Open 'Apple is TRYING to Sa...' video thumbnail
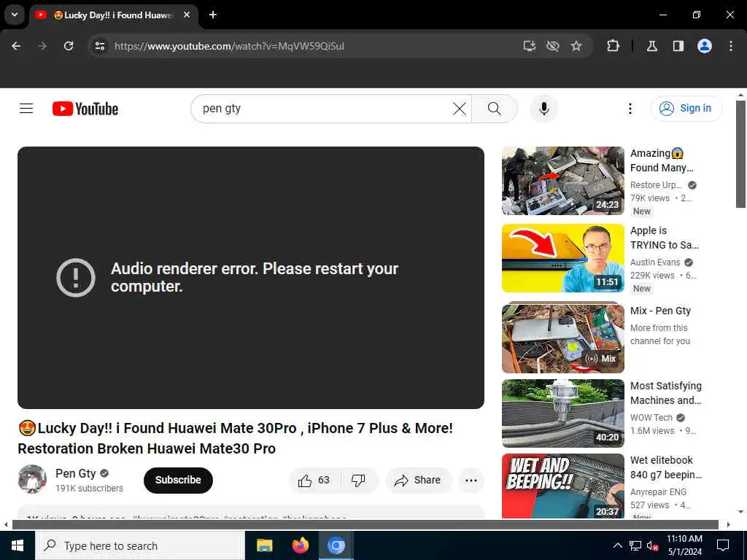Viewport: 747px width, 560px height. [x=562, y=258]
